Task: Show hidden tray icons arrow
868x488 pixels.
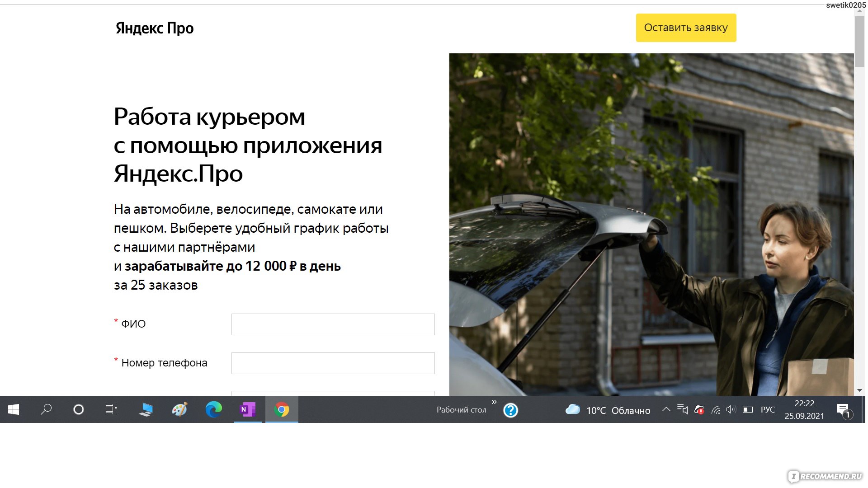Action: (666, 410)
